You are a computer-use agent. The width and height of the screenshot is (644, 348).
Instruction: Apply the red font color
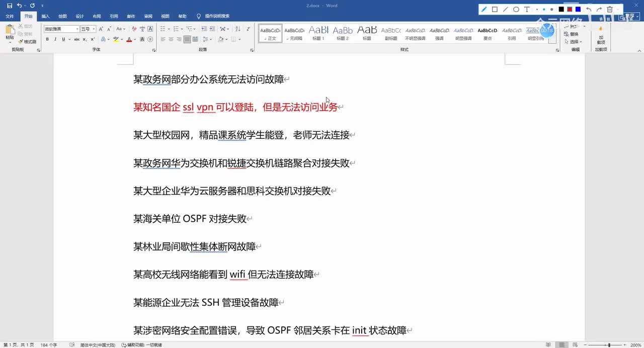(129, 39)
